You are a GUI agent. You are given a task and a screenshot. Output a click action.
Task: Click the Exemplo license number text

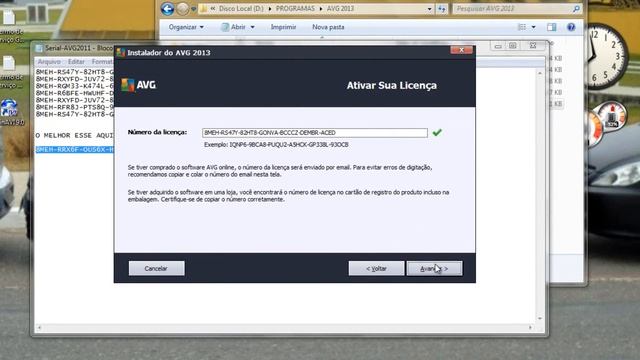276,144
